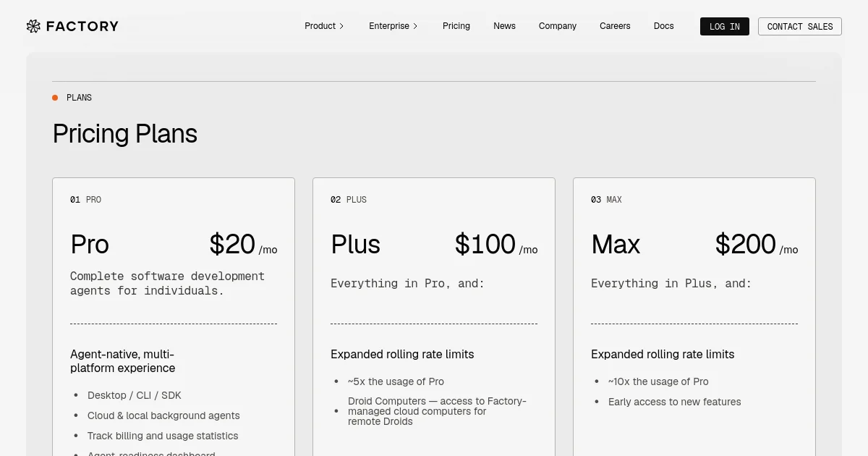Click '~5x the usage of Pro'

point(396,381)
